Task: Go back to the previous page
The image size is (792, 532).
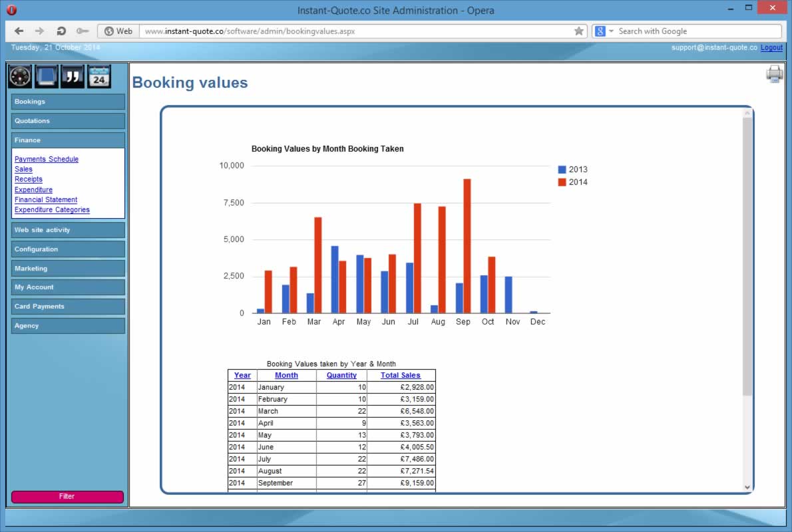Action: pyautogui.click(x=19, y=31)
